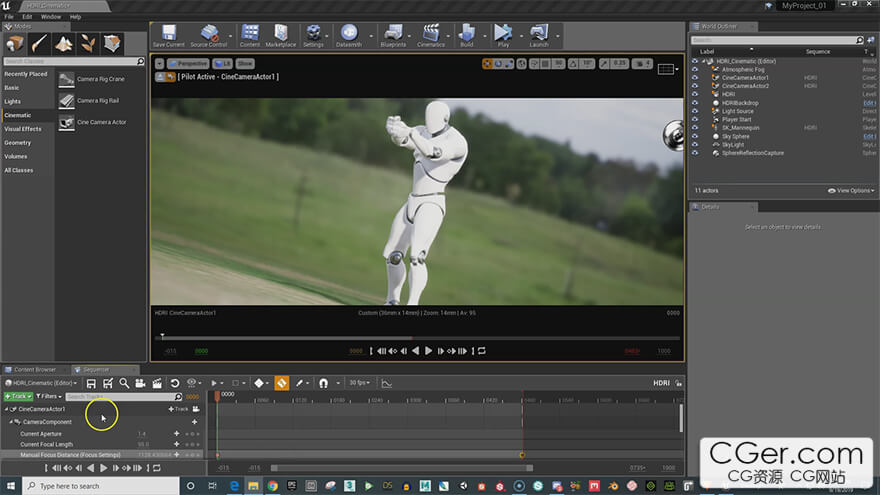The width and height of the screenshot is (880, 495).
Task: Open the green Track add dropdown
Action: click(18, 396)
